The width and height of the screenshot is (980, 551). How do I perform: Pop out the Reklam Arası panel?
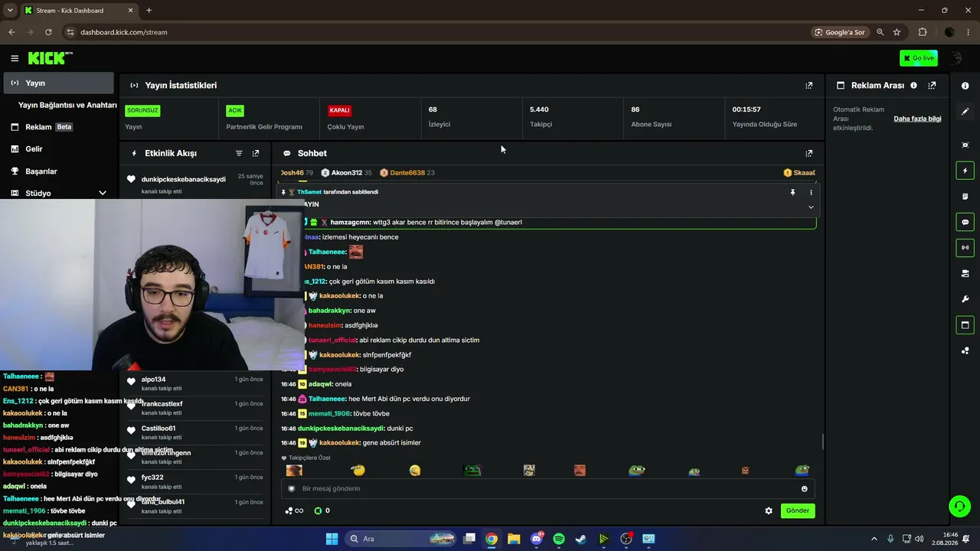point(932,86)
